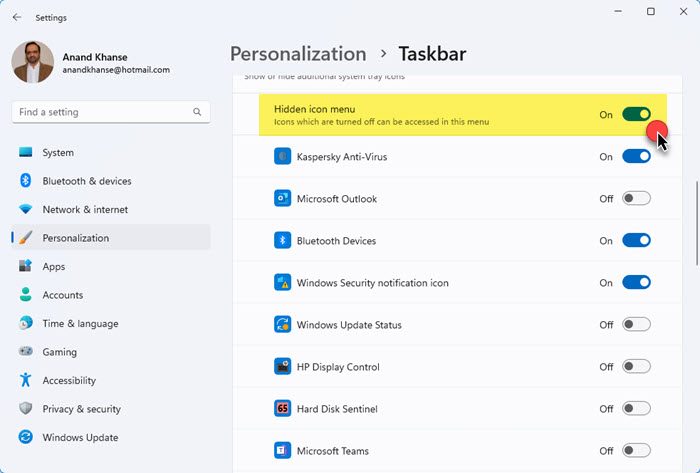Open Bluetooth & devices category
Viewport: 700px width, 473px height.
click(111, 181)
